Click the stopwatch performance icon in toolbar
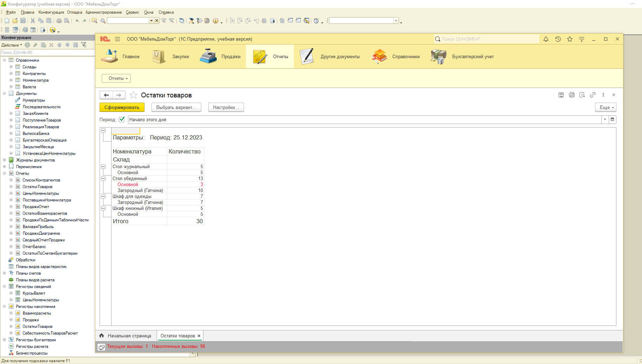Screen dimensions: 642x364 316,21
